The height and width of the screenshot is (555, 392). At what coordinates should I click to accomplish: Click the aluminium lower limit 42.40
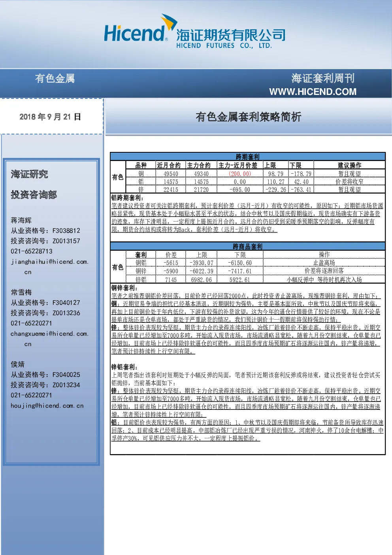click(x=301, y=182)
